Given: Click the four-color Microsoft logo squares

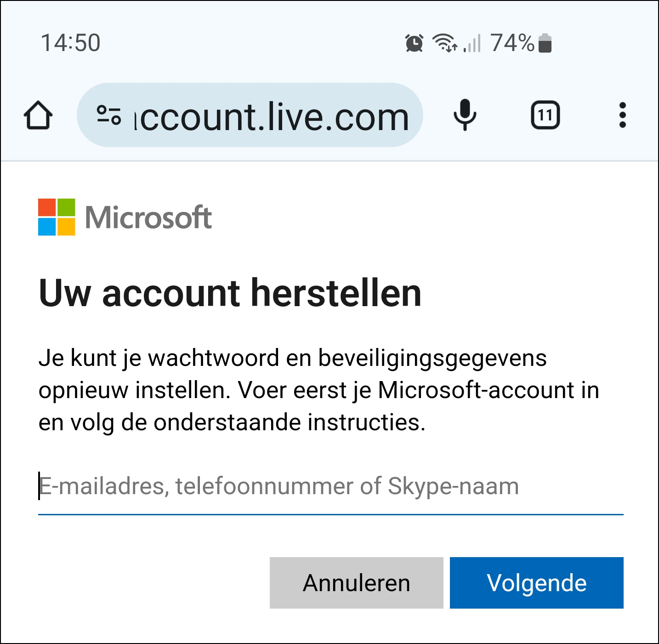Looking at the screenshot, I should [57, 217].
